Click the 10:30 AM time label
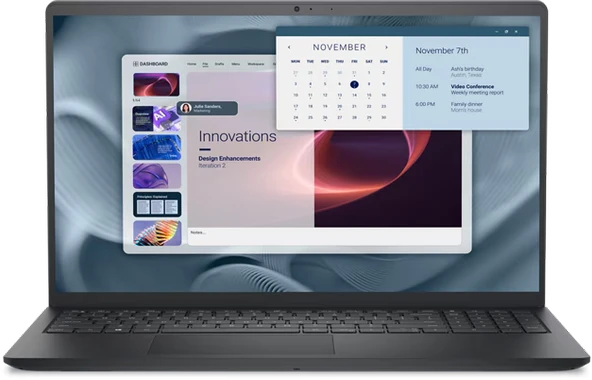 coord(427,87)
